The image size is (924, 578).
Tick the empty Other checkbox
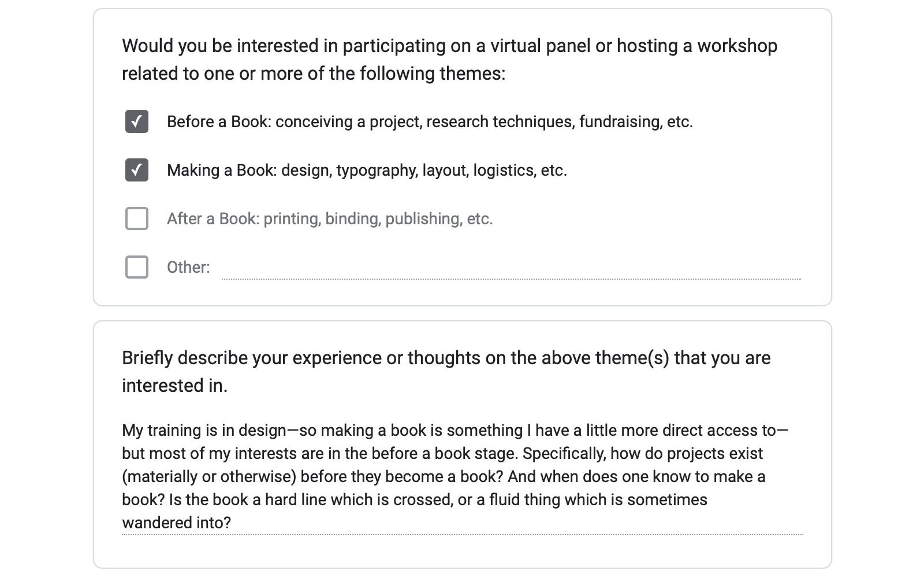137,267
